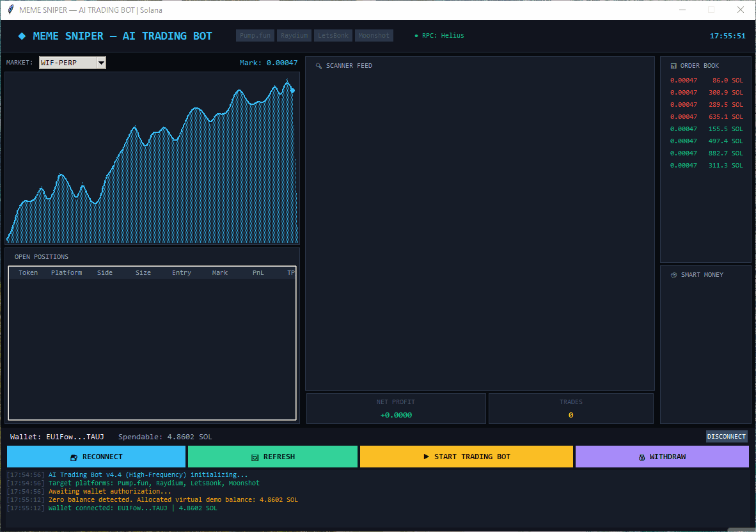Click the Size column header
The width and height of the screenshot is (756, 532).
(143, 273)
